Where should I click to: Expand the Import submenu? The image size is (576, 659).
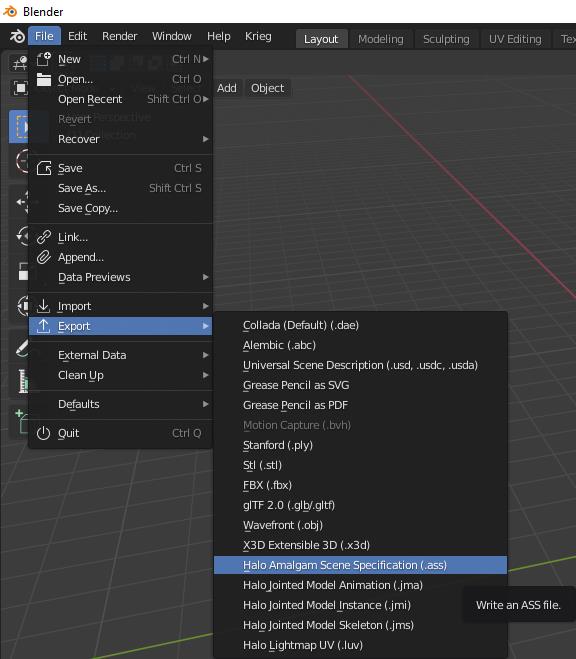121,306
